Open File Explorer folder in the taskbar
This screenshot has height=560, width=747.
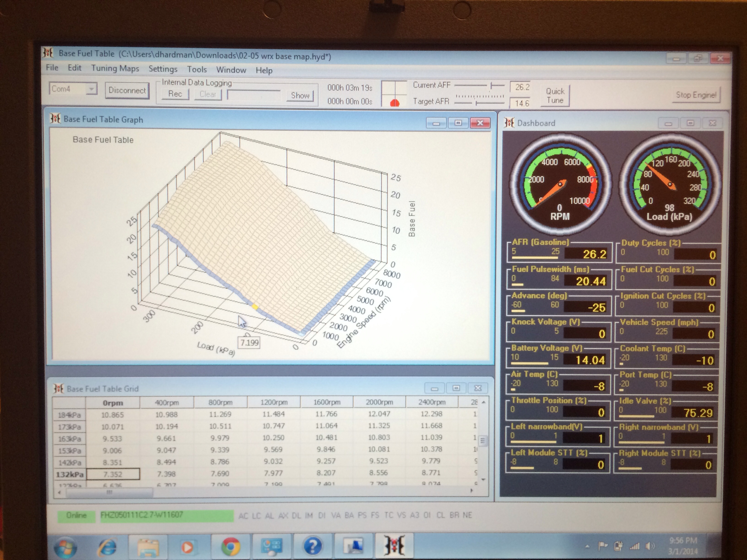(x=148, y=547)
